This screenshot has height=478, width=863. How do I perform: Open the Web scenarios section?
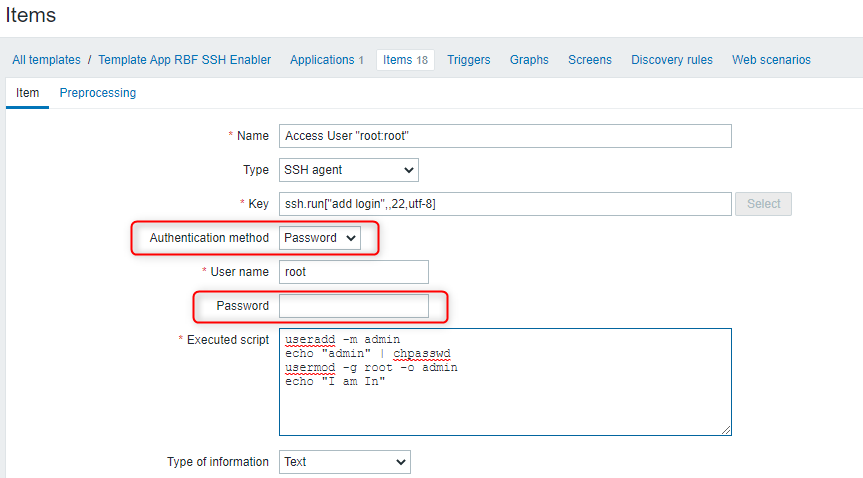[771, 60]
